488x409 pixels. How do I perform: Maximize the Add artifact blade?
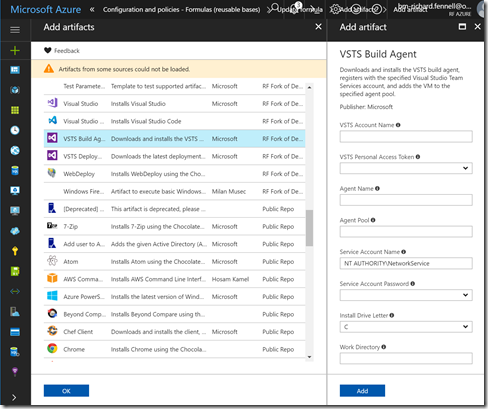point(462,27)
